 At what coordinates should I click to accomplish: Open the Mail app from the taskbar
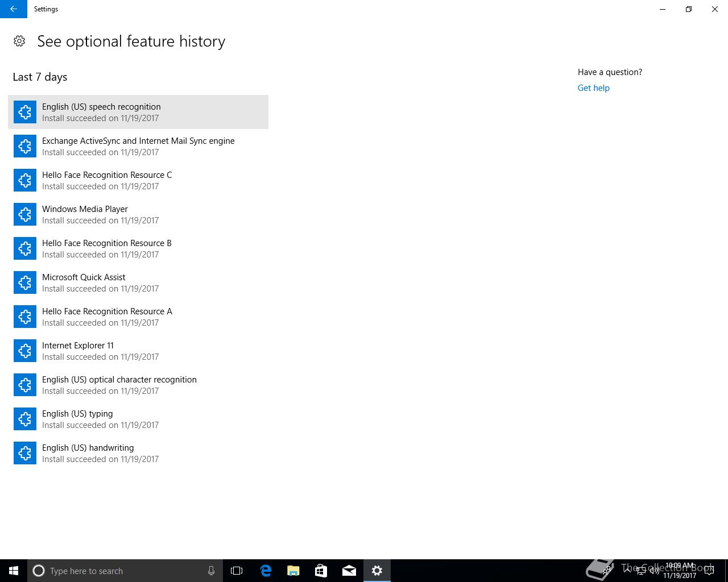[x=349, y=571]
